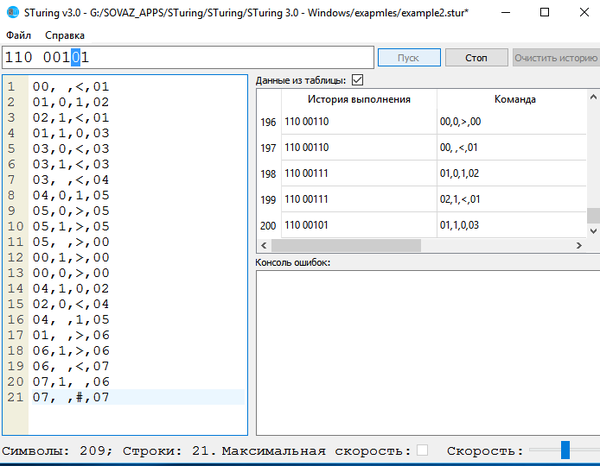600x466 pixels.
Task: Click command cell 01,0,1,02 in history
Action: click(x=512, y=173)
